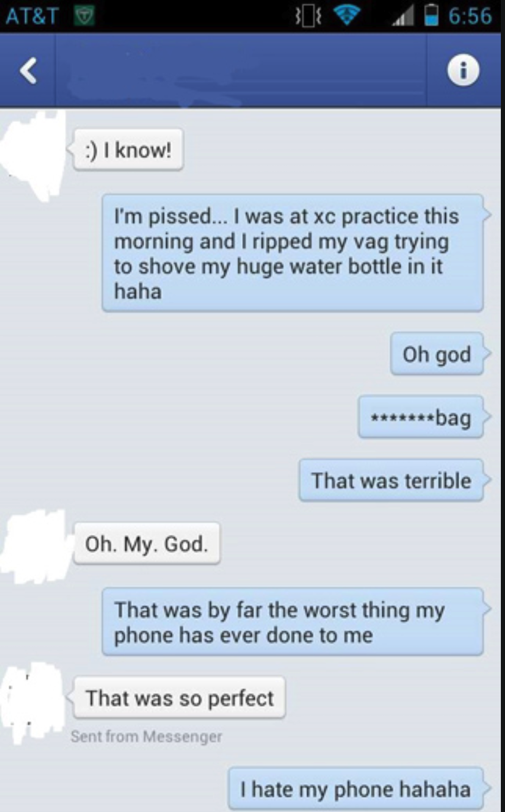Open conversation info icon
This screenshot has height=812, width=505.
(463, 70)
